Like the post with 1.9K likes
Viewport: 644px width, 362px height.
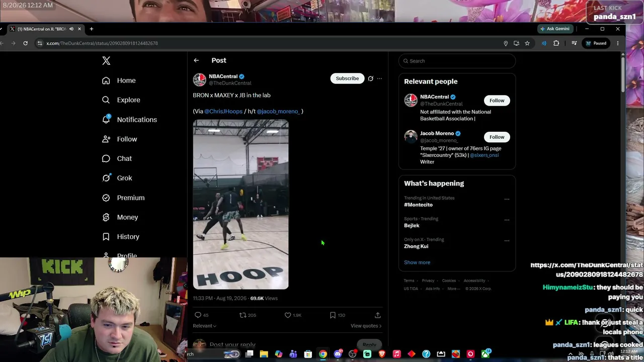click(288, 315)
